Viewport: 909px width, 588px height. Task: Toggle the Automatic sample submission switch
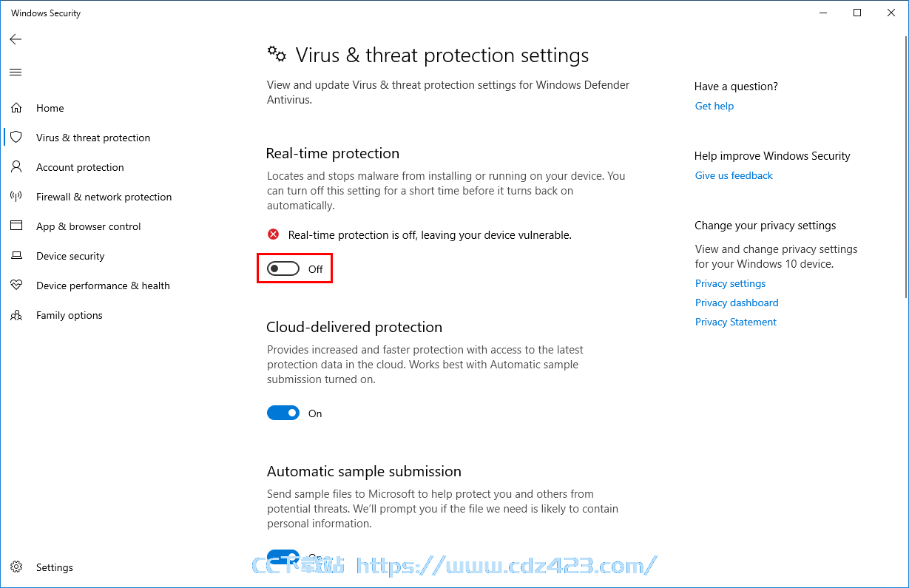click(283, 556)
